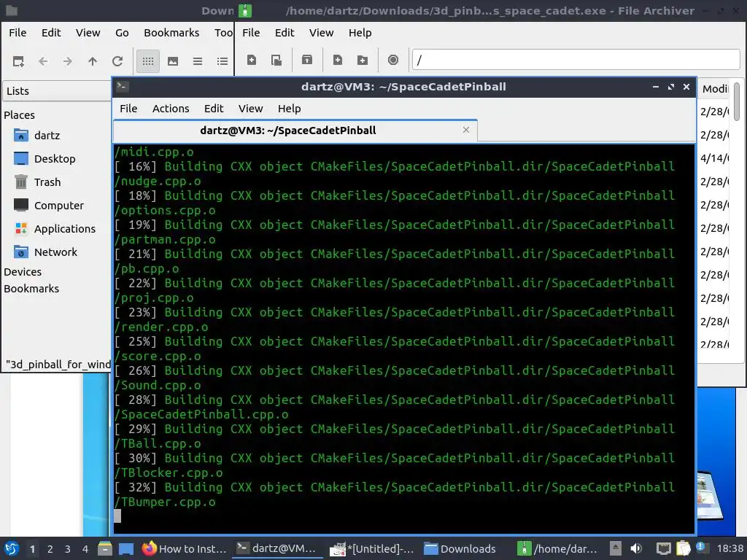
Task: Click the removable media eject tray icon
Action: click(616, 548)
